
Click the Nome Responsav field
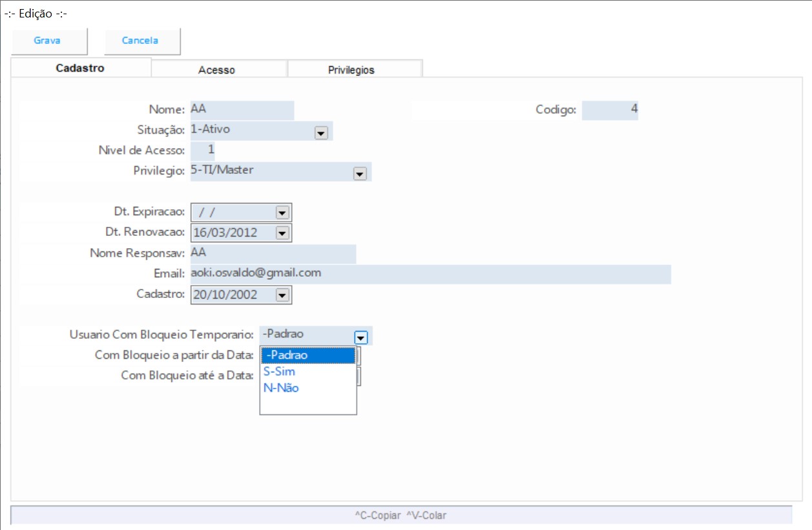click(x=272, y=253)
